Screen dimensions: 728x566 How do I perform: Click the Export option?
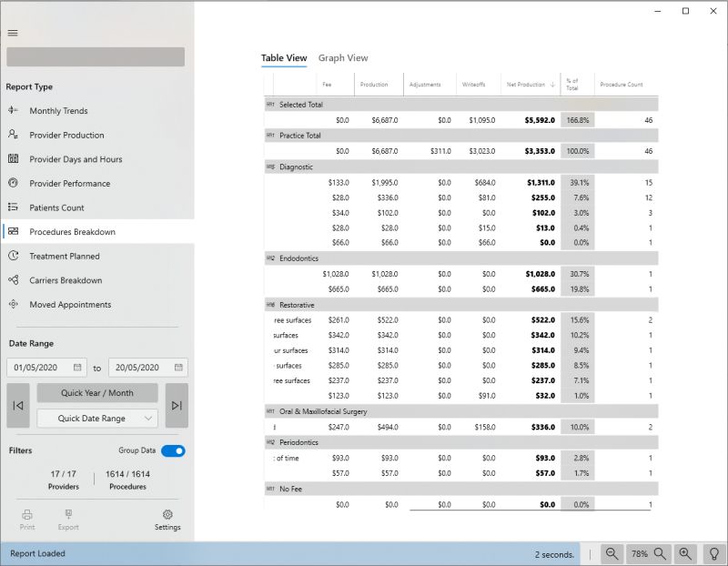[x=67, y=516]
